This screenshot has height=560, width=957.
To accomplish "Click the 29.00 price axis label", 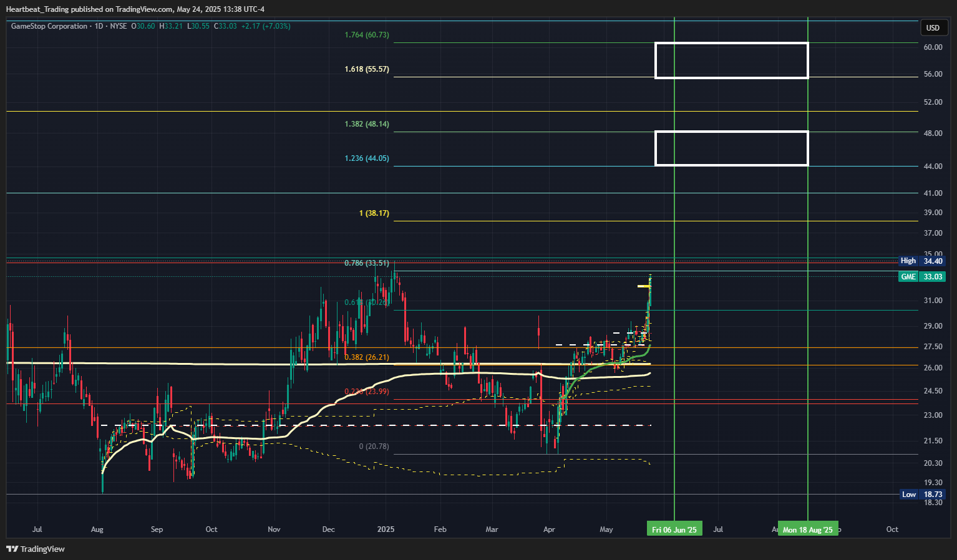I will (x=933, y=326).
